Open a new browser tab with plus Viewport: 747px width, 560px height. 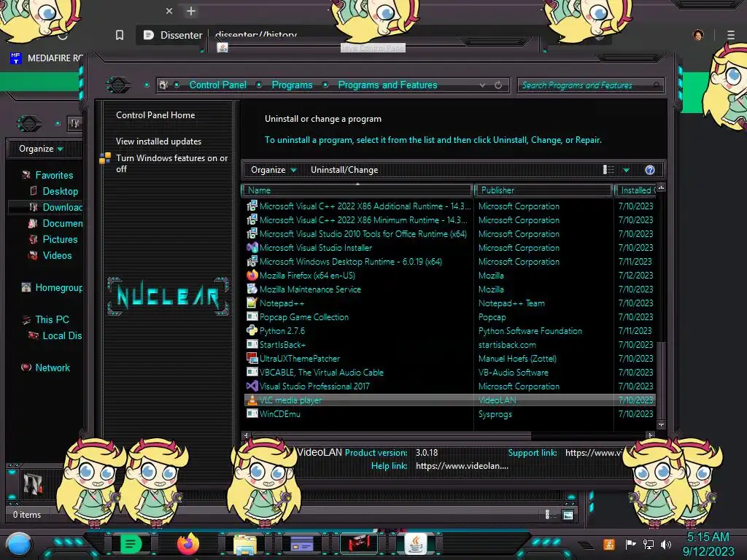pyautogui.click(x=191, y=11)
